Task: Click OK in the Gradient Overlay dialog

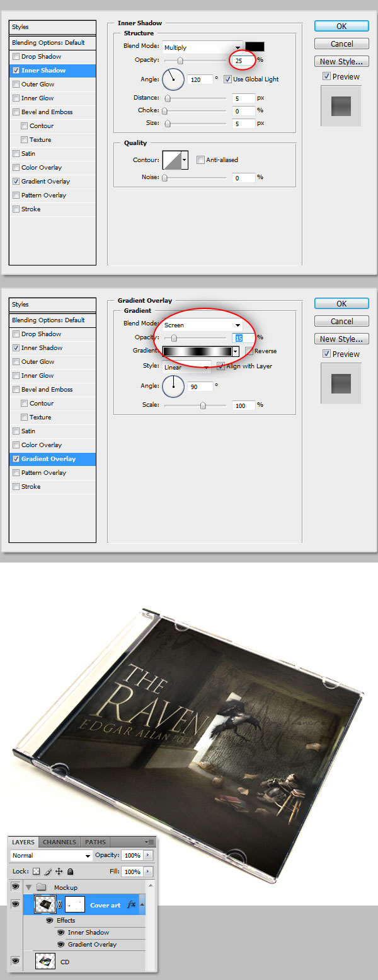Action: coord(341,303)
